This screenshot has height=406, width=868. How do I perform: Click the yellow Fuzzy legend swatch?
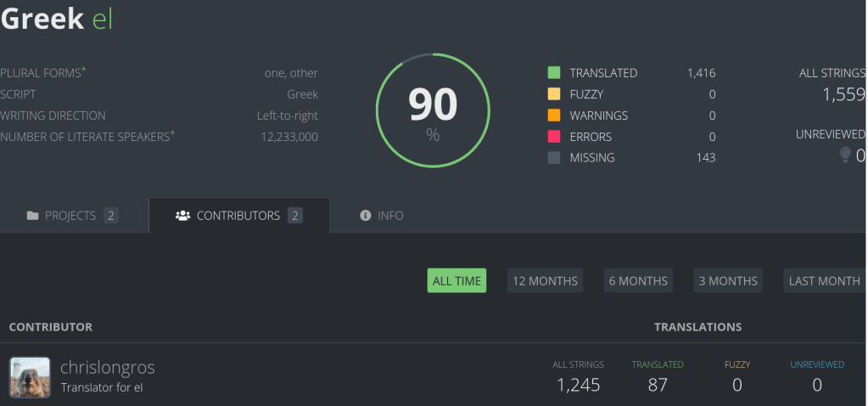554,94
